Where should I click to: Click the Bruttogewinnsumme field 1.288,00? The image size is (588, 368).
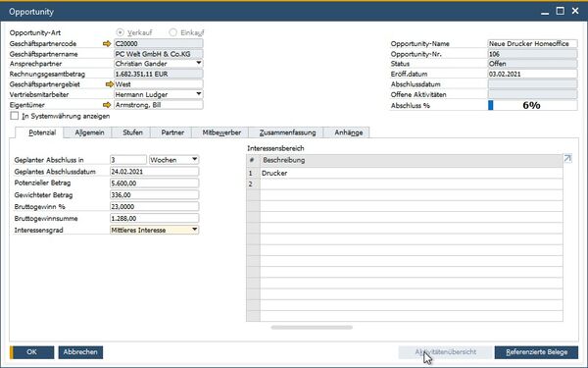(154, 218)
